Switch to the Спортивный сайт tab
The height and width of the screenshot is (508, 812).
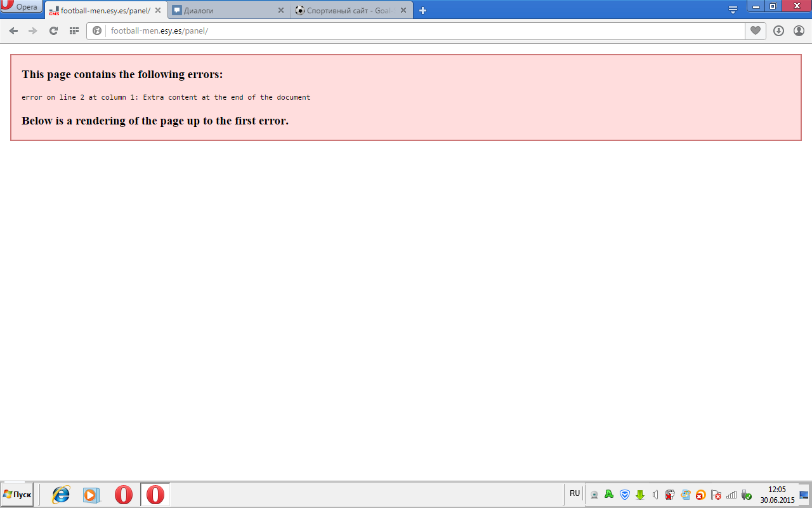(352, 10)
